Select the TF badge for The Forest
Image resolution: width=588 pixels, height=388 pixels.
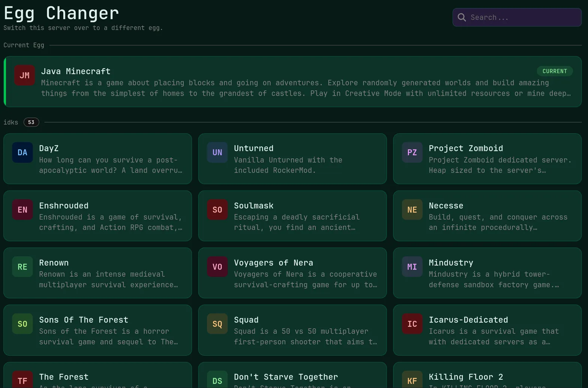[x=22, y=379]
